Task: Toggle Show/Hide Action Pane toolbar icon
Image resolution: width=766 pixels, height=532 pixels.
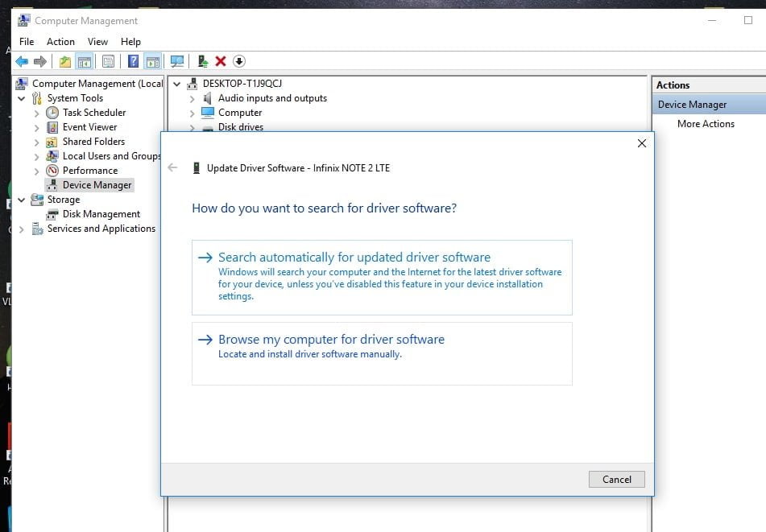Action: click(153, 61)
